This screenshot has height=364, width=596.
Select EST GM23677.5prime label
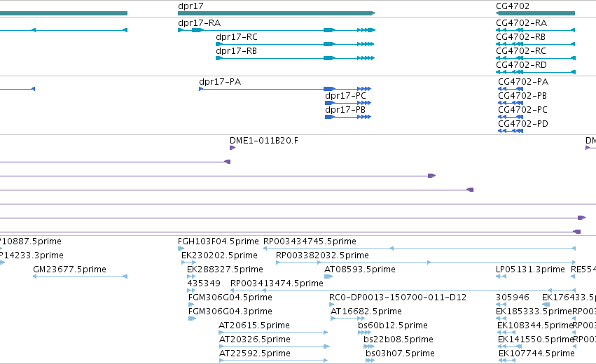pos(69,269)
